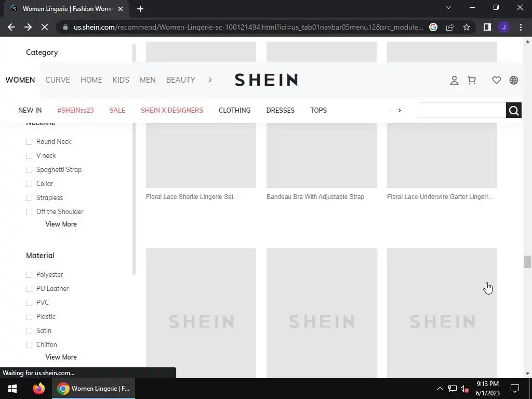Image resolution: width=532 pixels, height=399 pixels.
Task: Open the Chrome three-dot menu
Action: (521, 27)
